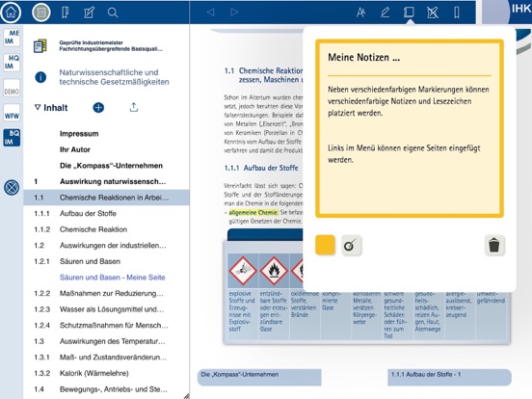Open section 1.1.1 Aufbau der Stoffe in contents
Screen dimensions: 532x399
pyautogui.click(x=107, y=213)
